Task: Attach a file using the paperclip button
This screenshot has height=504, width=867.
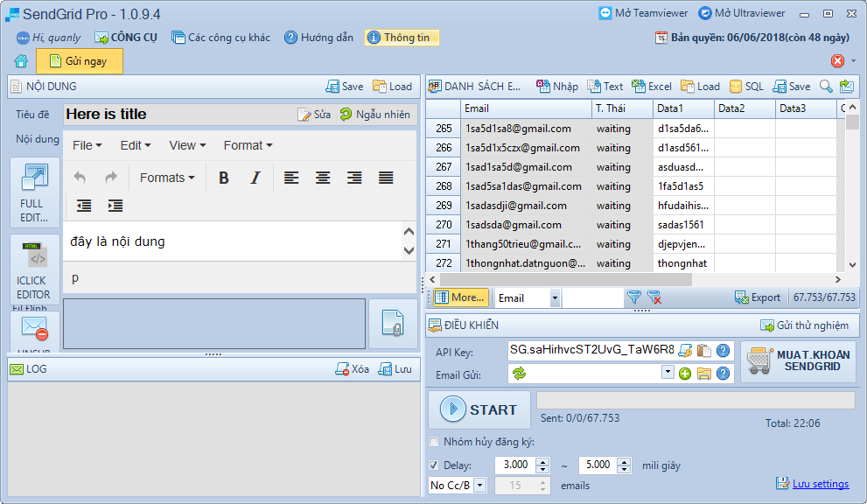Action: pyautogui.click(x=393, y=324)
